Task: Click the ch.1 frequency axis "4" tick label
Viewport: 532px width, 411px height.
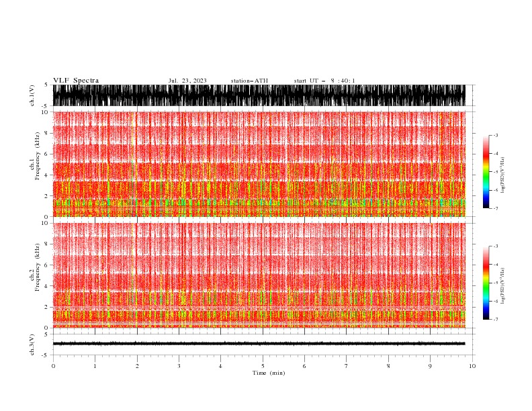Action: (x=46, y=175)
